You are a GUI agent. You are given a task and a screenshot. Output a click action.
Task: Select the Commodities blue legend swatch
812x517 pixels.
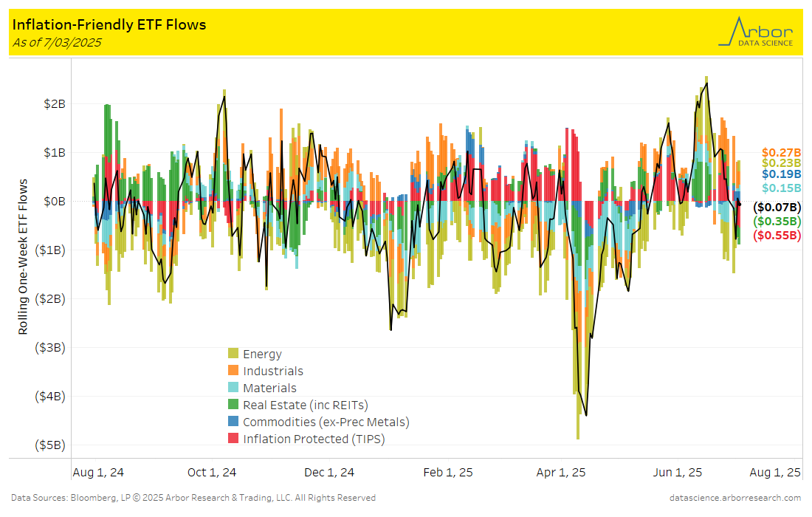233,422
